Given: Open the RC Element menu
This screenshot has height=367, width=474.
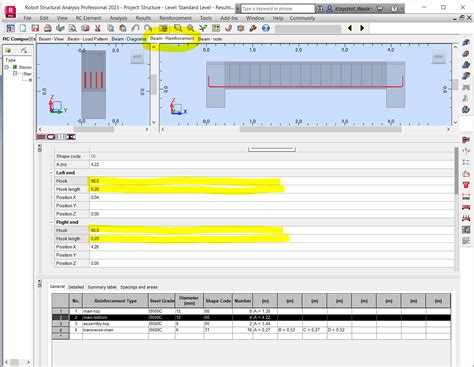Looking at the screenshot, I should click(x=88, y=18).
